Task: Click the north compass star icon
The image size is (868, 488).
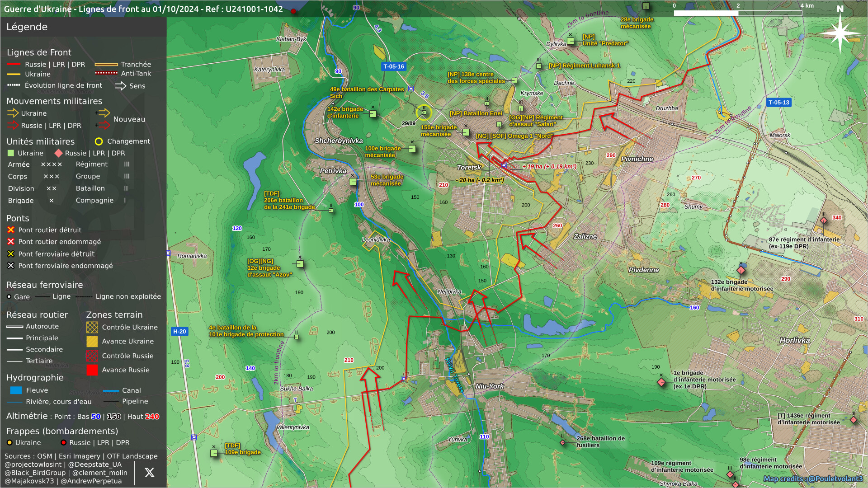Action: click(840, 33)
